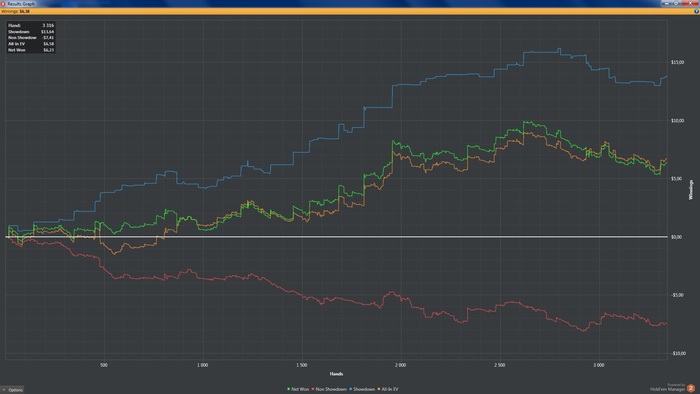Screen dimensions: 700x394
Task: Close the Results Graph window
Action: pyautogui.click(x=690, y=3)
